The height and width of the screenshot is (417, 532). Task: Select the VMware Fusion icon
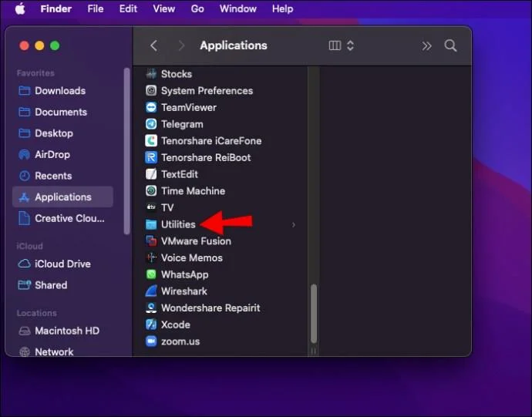pyautogui.click(x=151, y=240)
